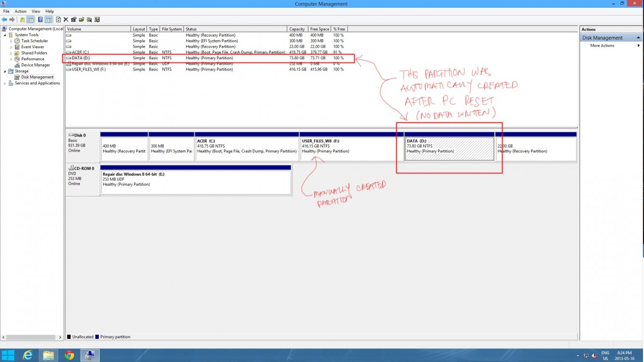This screenshot has width=644, height=362.
Task: Click the magnifier search toolbar icon
Action: pos(89,20)
